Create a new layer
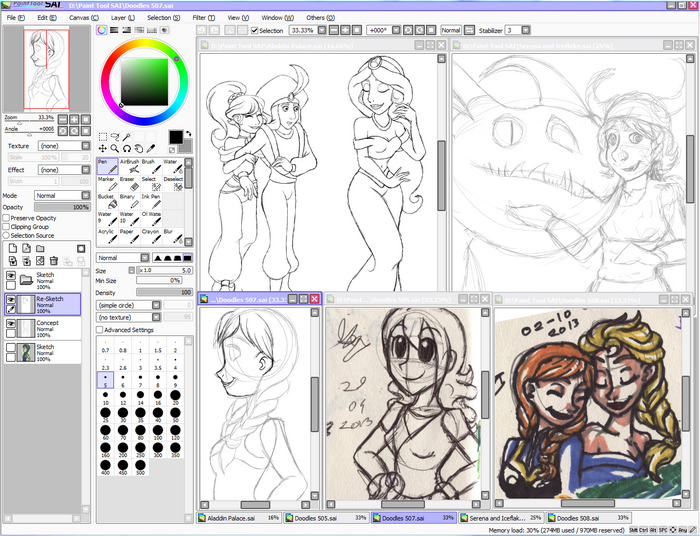This screenshot has height=536, width=700. coord(12,249)
